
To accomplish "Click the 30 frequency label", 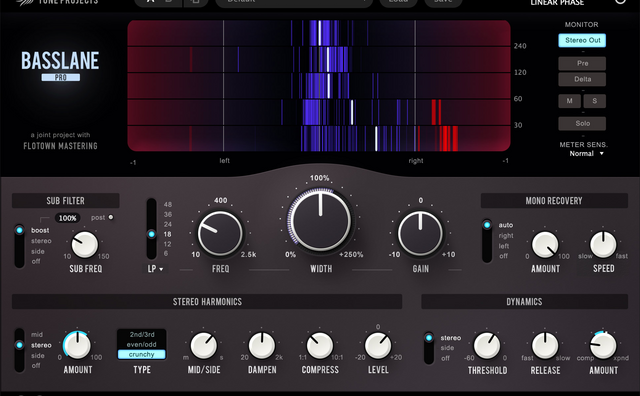I will [518, 125].
